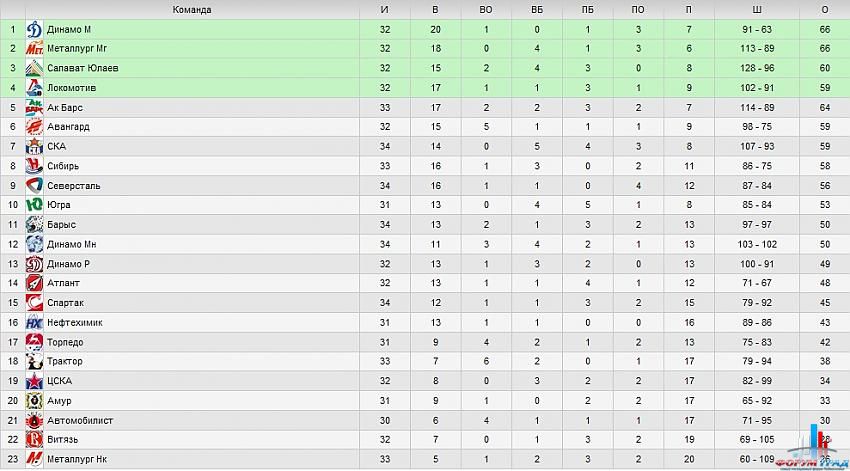Click the Металлург Мг team logo
Screen dimensions: 850x471
34,49
